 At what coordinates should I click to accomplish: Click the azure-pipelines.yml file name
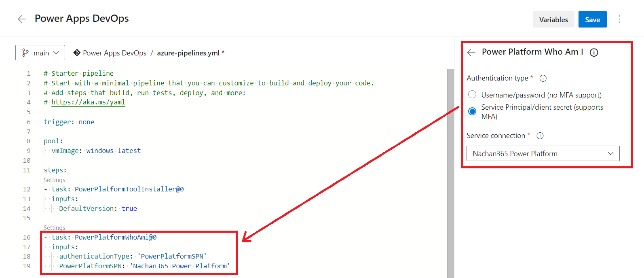[x=188, y=53]
